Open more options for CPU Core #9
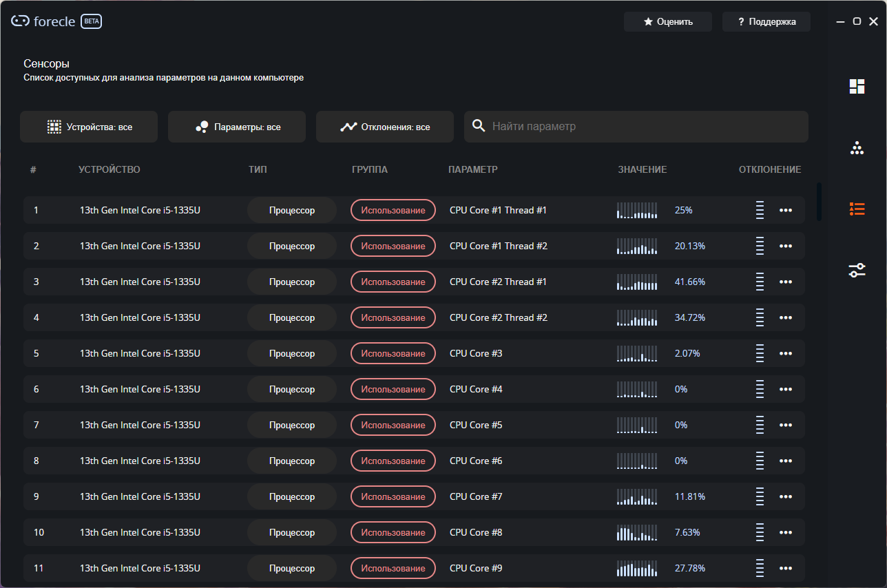Image resolution: width=887 pixels, height=588 pixels. pyautogui.click(x=786, y=568)
